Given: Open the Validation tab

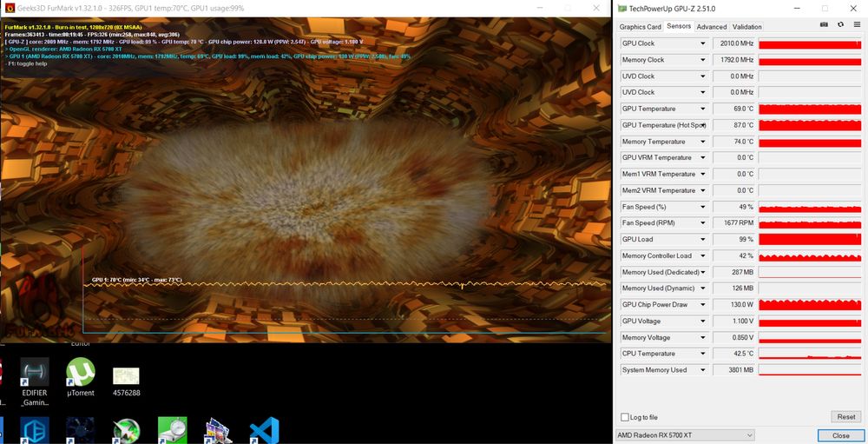Looking at the screenshot, I should pos(746,27).
